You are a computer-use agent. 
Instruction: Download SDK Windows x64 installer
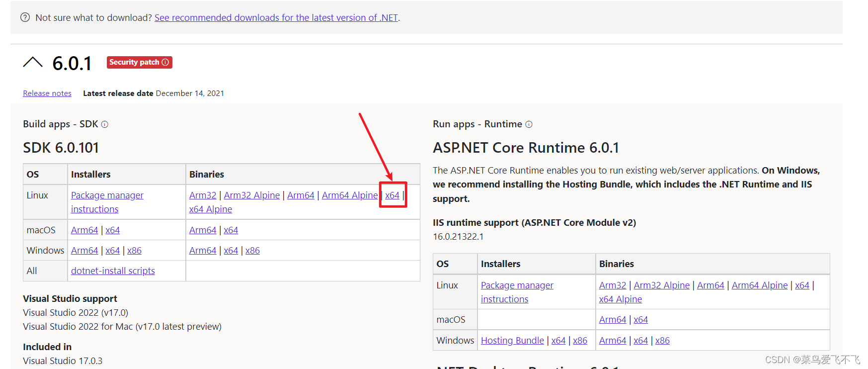pos(113,251)
